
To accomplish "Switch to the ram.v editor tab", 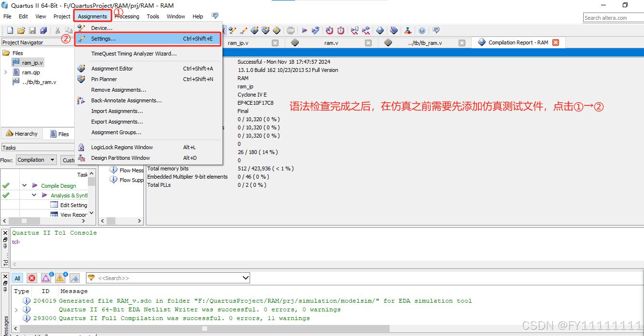I will 331,42.
